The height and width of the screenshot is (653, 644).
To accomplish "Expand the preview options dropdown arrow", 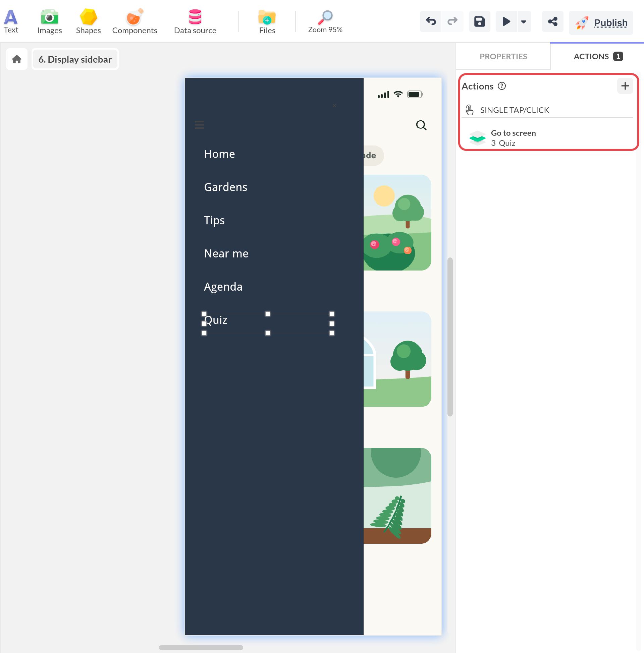I will tap(524, 22).
